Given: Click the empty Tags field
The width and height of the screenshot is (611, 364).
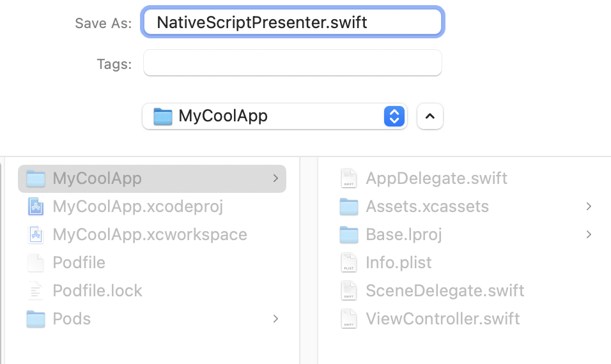Looking at the screenshot, I should click(292, 63).
